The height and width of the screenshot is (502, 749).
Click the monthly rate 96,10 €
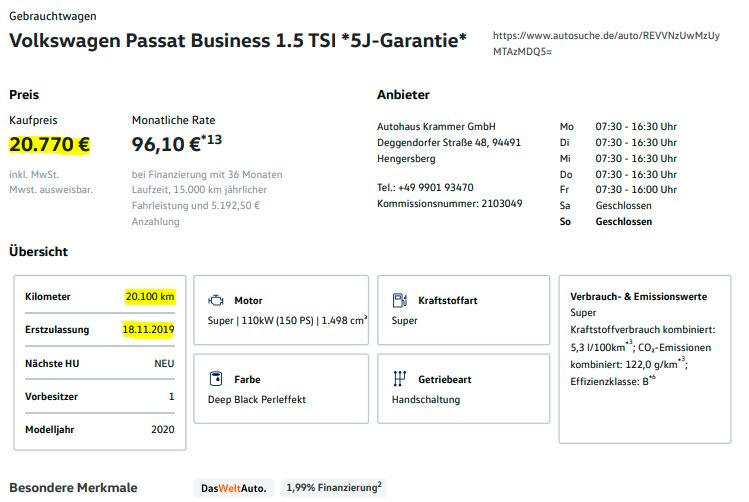coord(177,143)
